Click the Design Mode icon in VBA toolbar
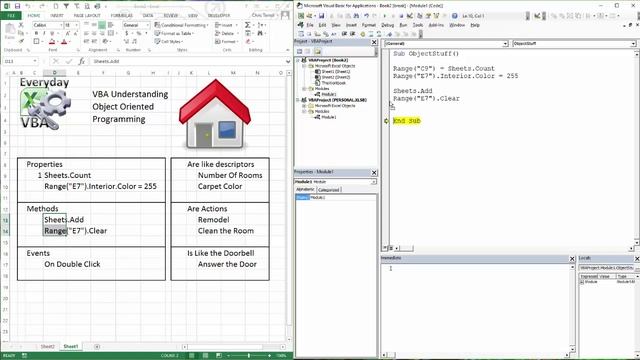The width and height of the screenshot is (640, 360). (410, 16)
